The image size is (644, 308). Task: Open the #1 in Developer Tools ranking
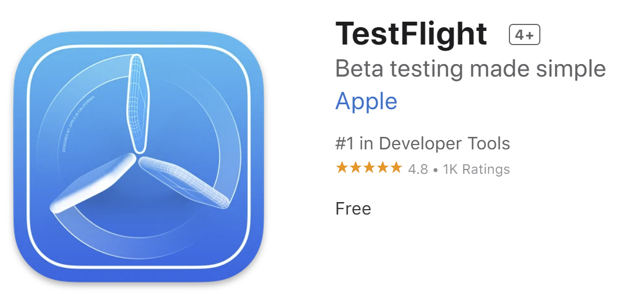423,143
